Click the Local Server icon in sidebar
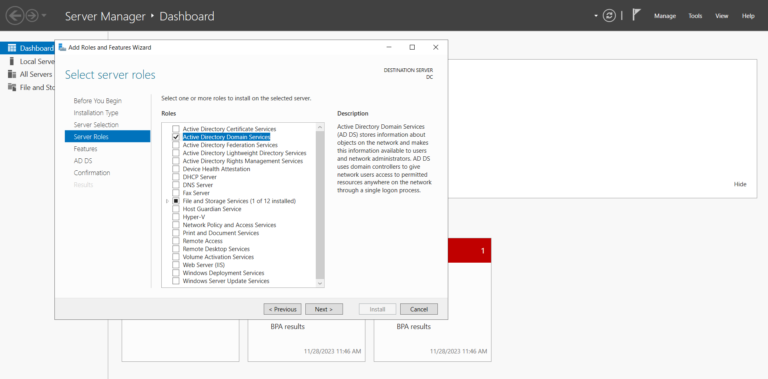The image size is (768, 379). pos(12,61)
